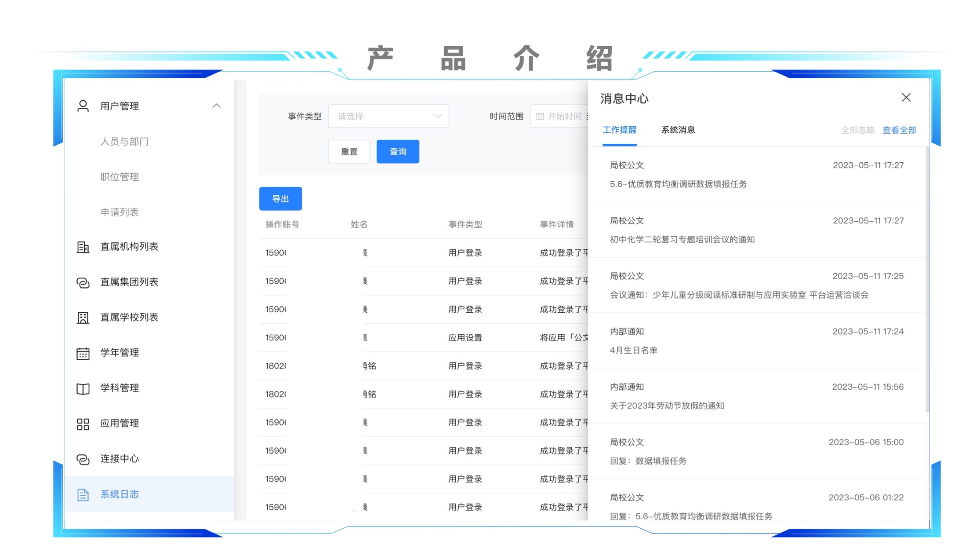Click the 开始时间 date picker field
Screen dimensions: 980x552
(x=562, y=116)
